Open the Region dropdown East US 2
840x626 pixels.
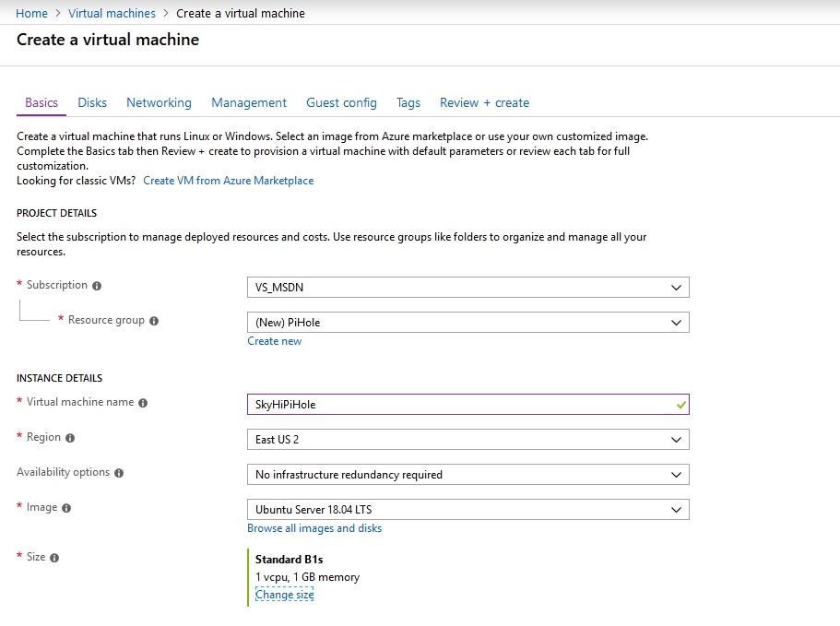467,439
